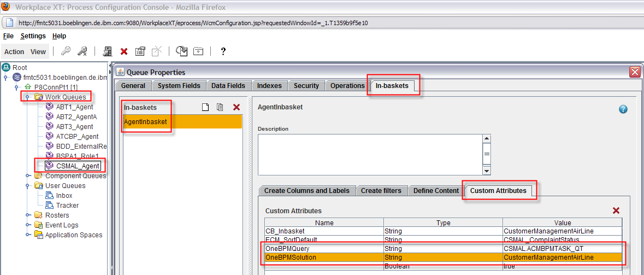
Task: Expand the Application Spaces tree node
Action: (x=27, y=235)
